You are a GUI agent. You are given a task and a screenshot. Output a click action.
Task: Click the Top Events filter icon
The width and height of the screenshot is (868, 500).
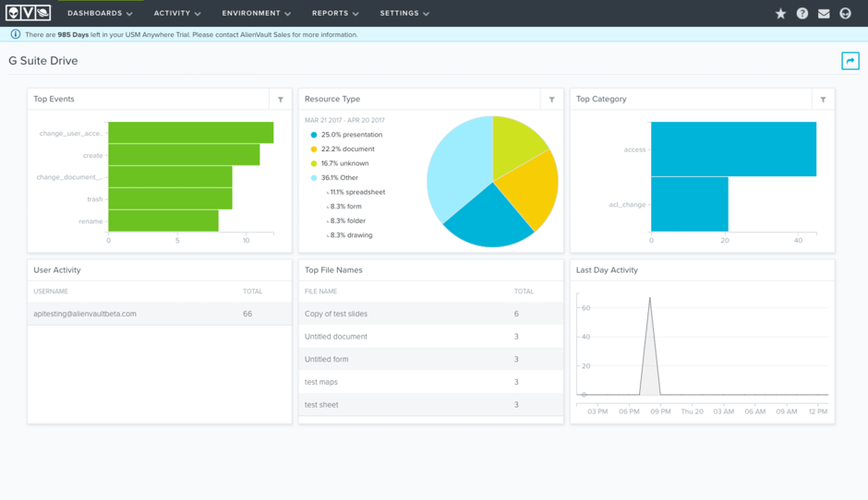281,100
